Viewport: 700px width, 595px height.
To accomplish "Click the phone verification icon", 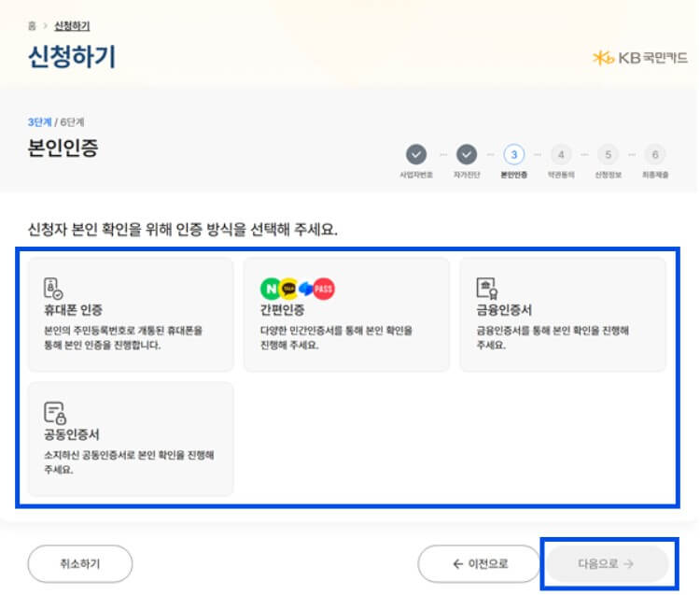I will 53,289.
